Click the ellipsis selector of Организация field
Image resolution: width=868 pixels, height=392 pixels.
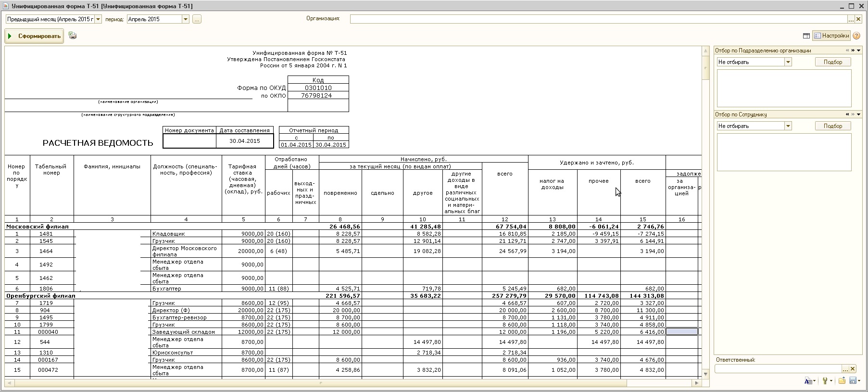(x=851, y=19)
